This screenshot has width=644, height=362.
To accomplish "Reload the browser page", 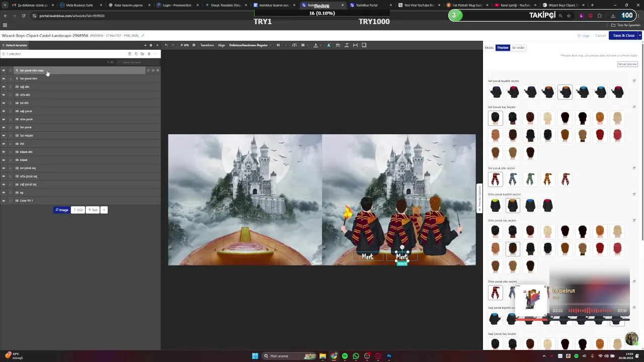I will pos(23,16).
